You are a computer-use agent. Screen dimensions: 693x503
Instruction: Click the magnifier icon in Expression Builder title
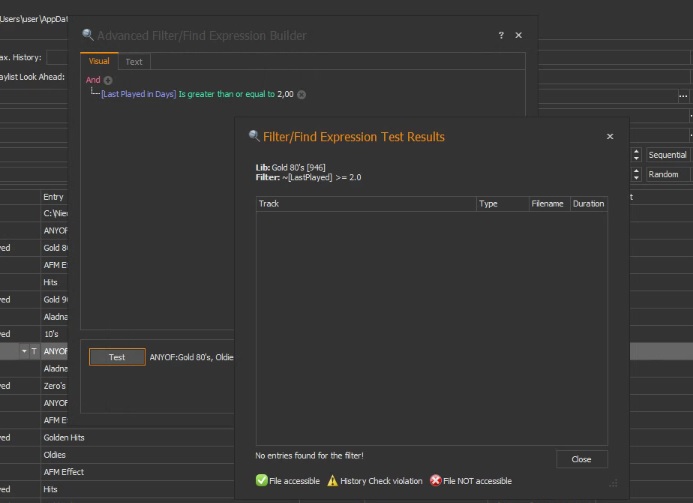[88, 36]
